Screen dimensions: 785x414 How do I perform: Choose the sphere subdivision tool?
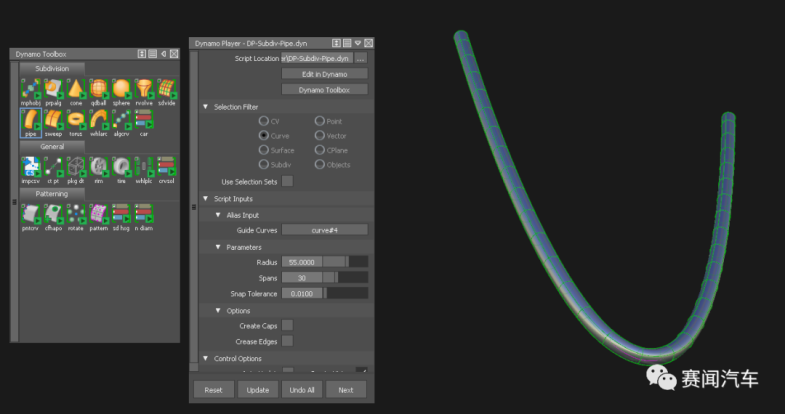coord(122,89)
